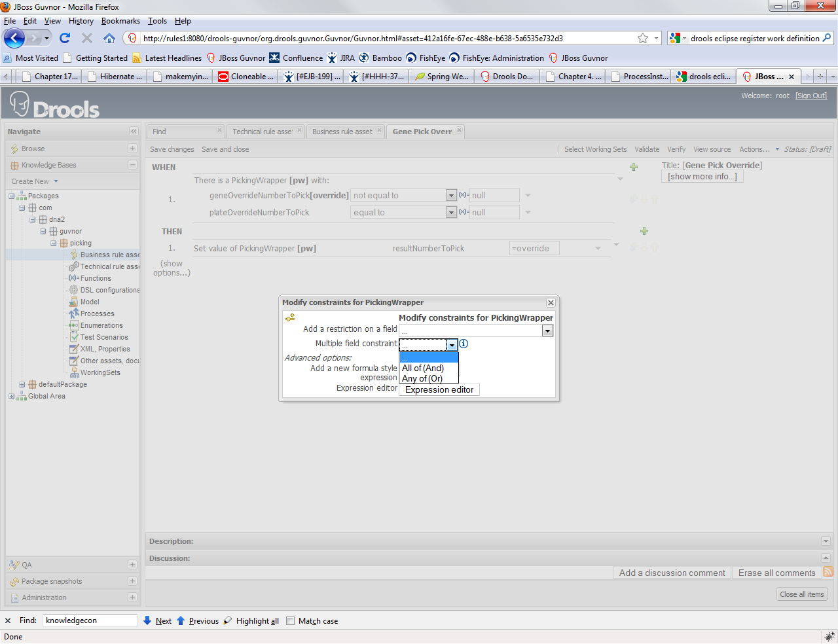Reload page with the refresh icon
Image resolution: width=838 pixels, height=644 pixels.
(65, 38)
